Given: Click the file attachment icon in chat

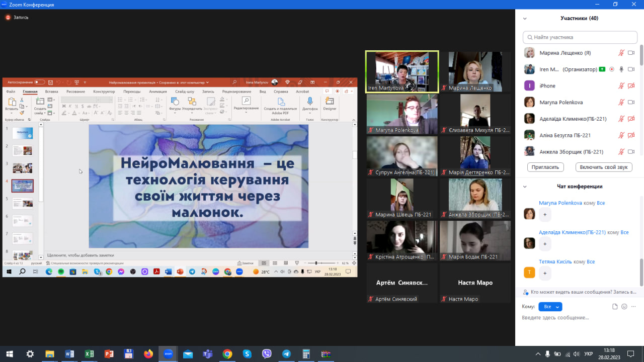Looking at the screenshot, I should (615, 307).
